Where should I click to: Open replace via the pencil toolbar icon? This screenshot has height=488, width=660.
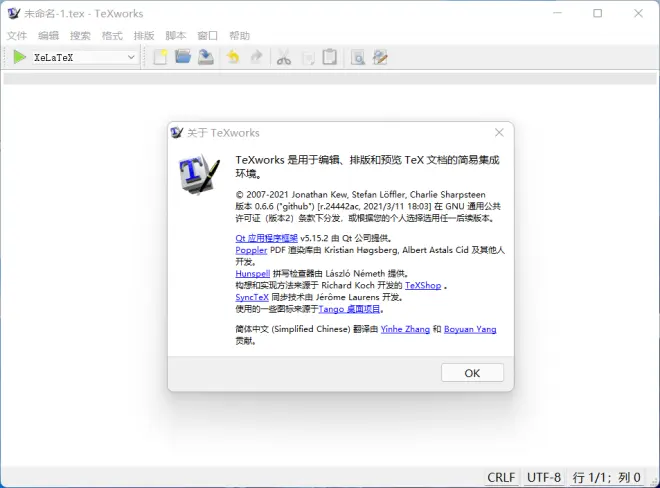[x=380, y=57]
